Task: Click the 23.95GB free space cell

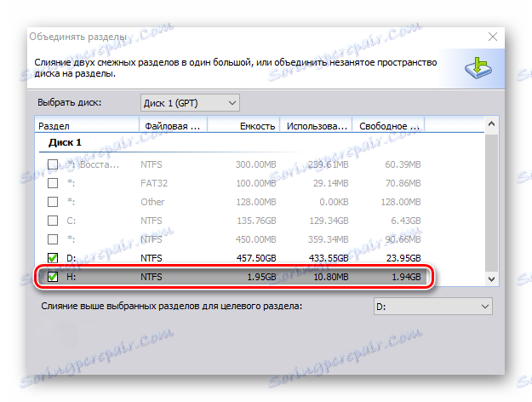Action: (403, 258)
